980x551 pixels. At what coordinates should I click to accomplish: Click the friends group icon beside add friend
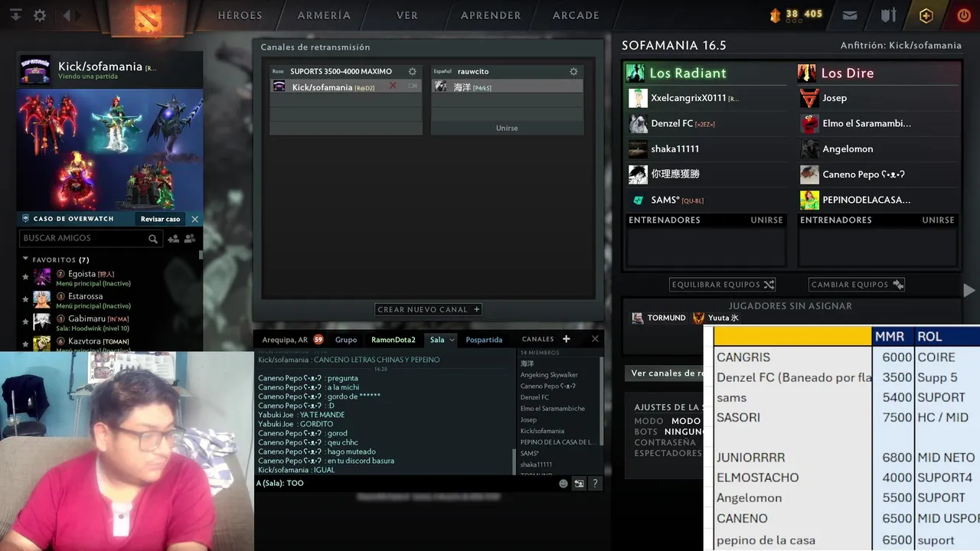pyautogui.click(x=189, y=239)
